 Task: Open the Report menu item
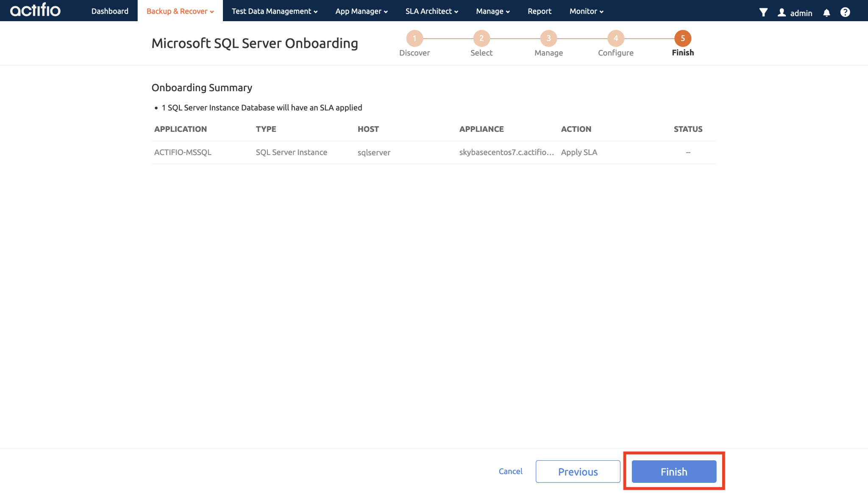tap(539, 11)
